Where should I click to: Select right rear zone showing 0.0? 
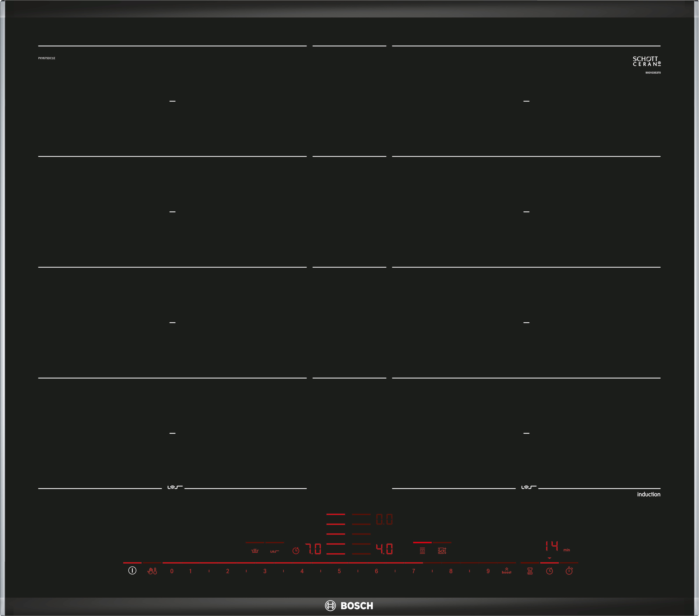click(384, 519)
